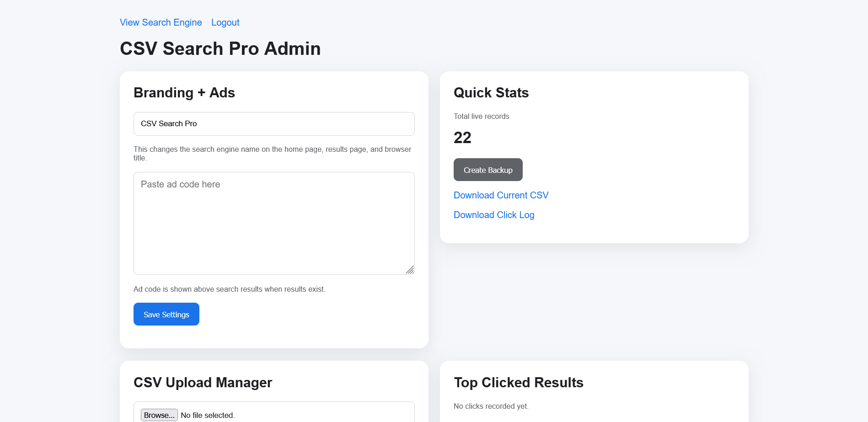This screenshot has width=868, height=422.
Task: Open file picker via Browse button
Action: pos(159,415)
